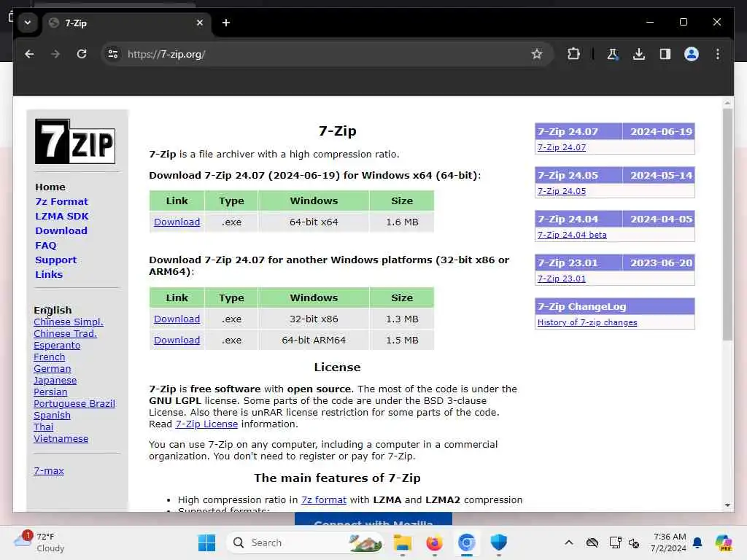Open the Support sidebar link
Viewport: 747px width, 560px height.
[x=55, y=260]
